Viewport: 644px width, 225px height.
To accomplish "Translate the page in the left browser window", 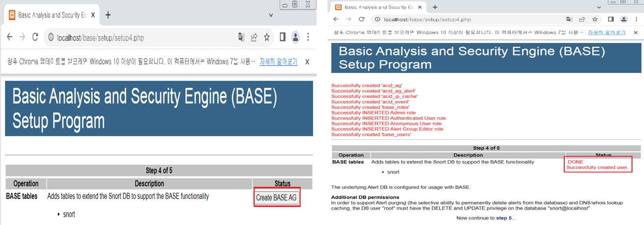I will coord(241,37).
